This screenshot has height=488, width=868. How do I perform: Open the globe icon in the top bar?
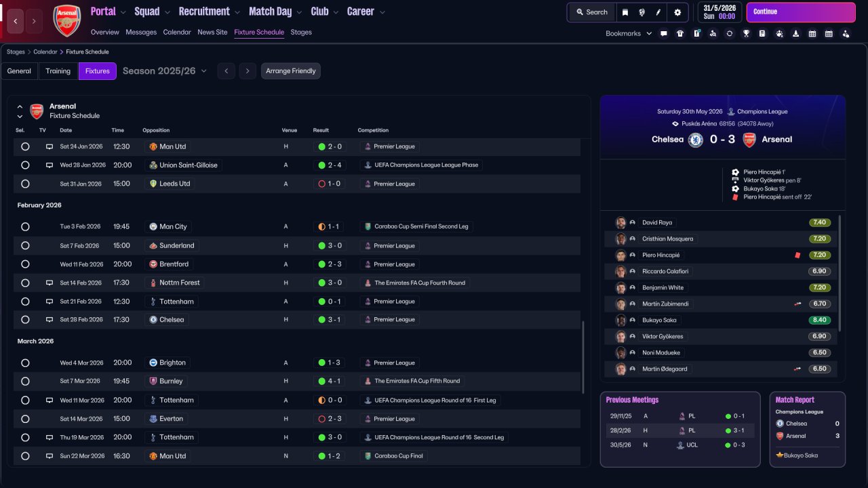point(642,12)
